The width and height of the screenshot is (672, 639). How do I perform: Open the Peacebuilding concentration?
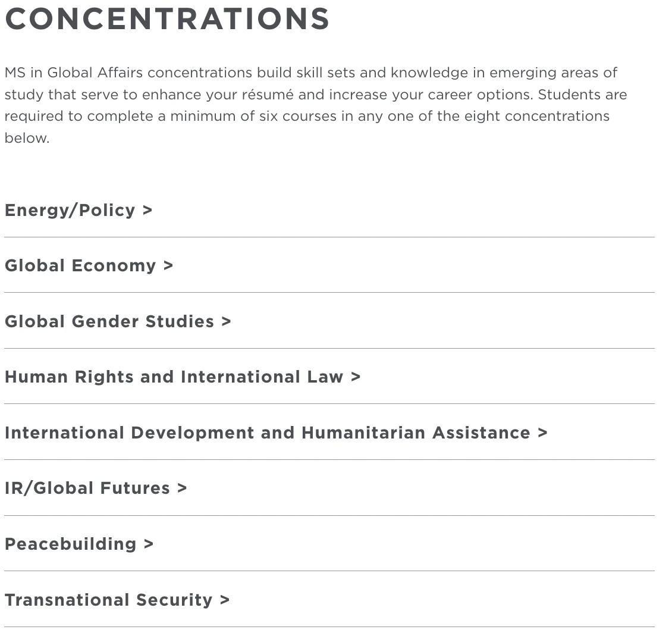coord(70,544)
